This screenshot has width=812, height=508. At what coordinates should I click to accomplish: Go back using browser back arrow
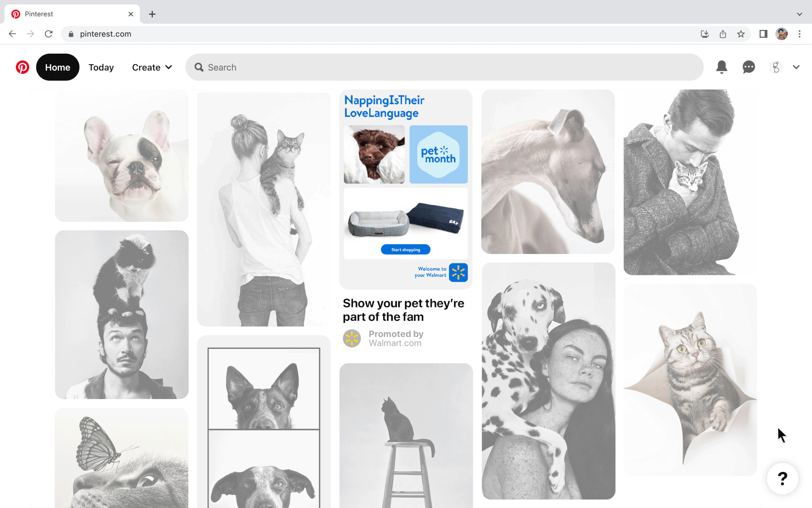point(12,34)
